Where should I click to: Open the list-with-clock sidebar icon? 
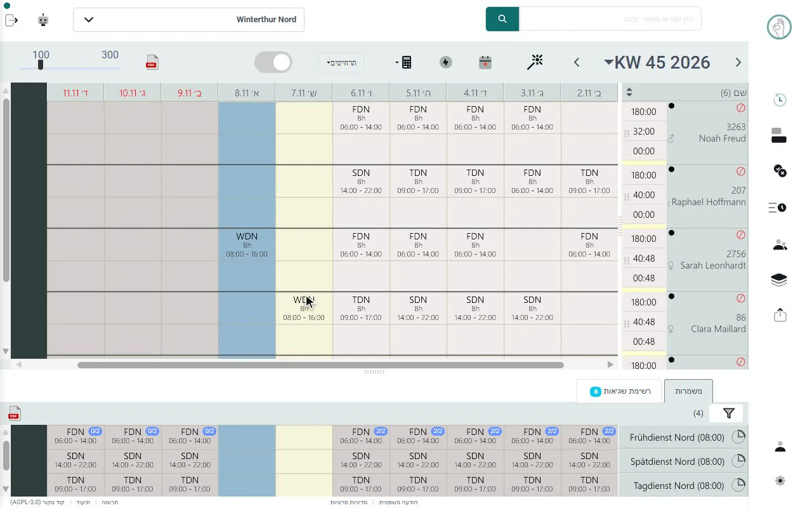pos(778,208)
